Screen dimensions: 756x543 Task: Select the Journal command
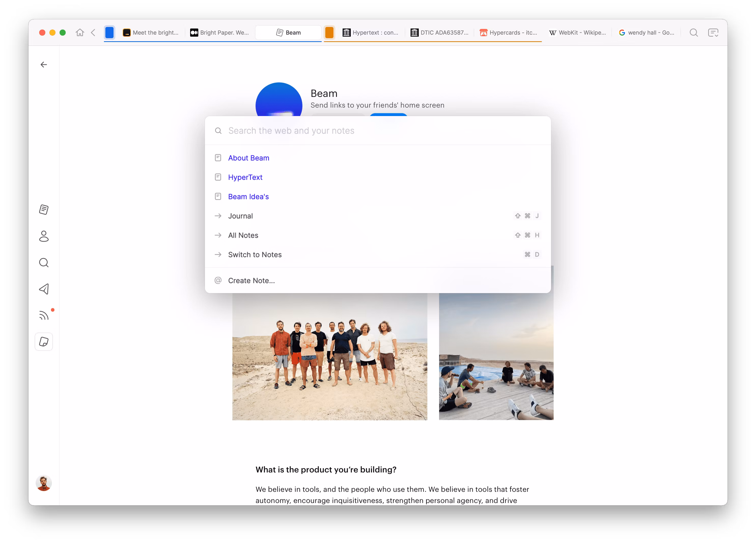tap(240, 216)
